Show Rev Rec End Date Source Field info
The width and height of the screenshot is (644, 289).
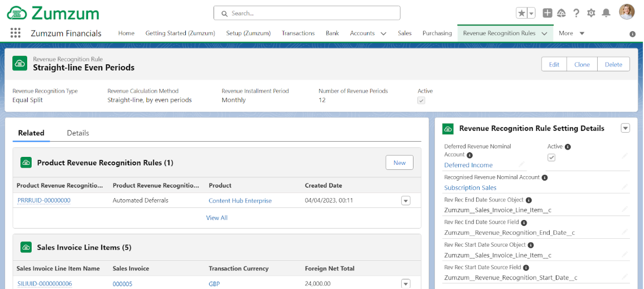point(524,222)
